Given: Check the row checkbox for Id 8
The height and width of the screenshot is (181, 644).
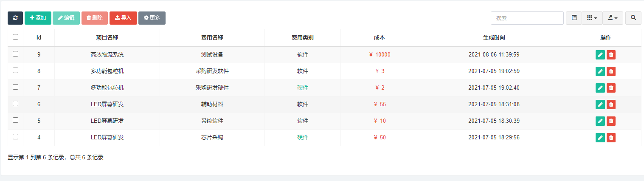Looking at the screenshot, I should coord(16,71).
